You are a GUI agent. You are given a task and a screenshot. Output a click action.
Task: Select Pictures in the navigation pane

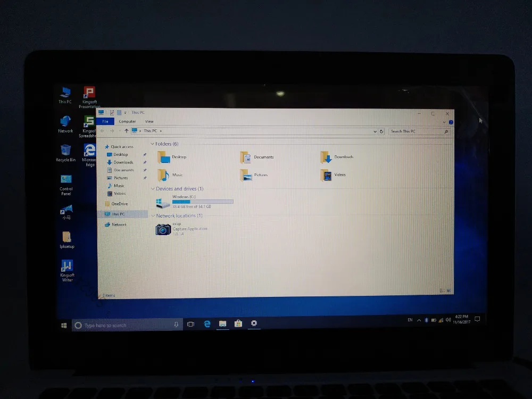(118, 178)
